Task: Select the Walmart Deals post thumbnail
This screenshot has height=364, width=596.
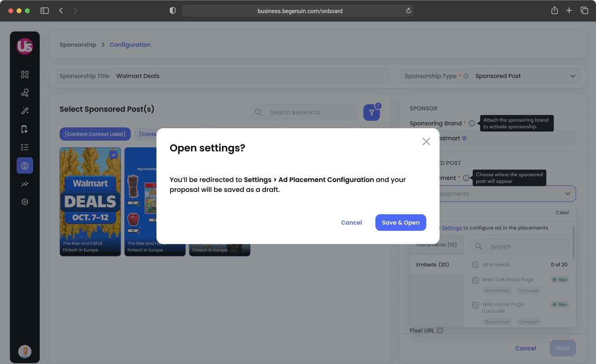Action: tap(90, 202)
